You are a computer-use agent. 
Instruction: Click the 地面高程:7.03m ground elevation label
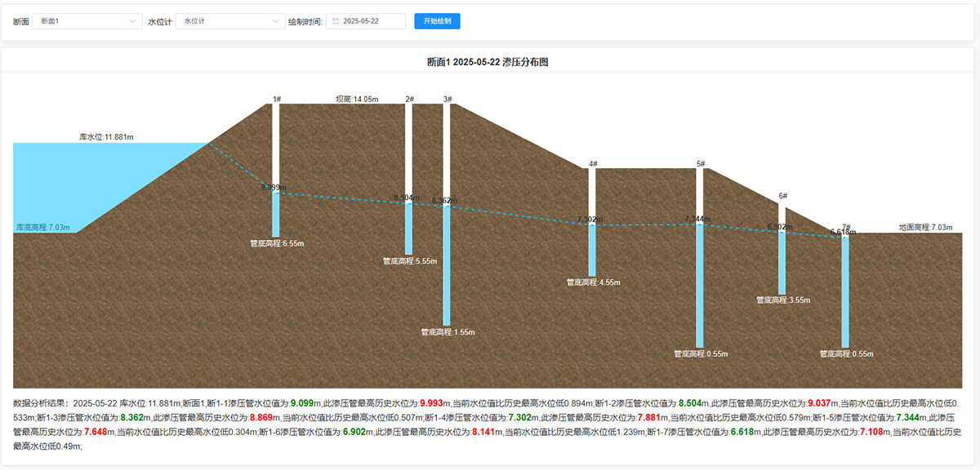click(925, 228)
